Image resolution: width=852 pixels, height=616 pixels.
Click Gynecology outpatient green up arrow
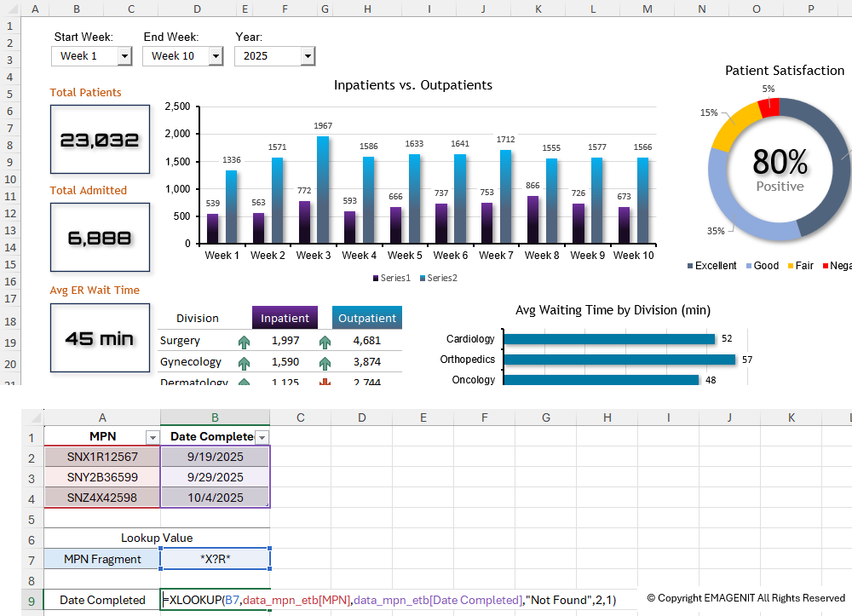pos(325,363)
